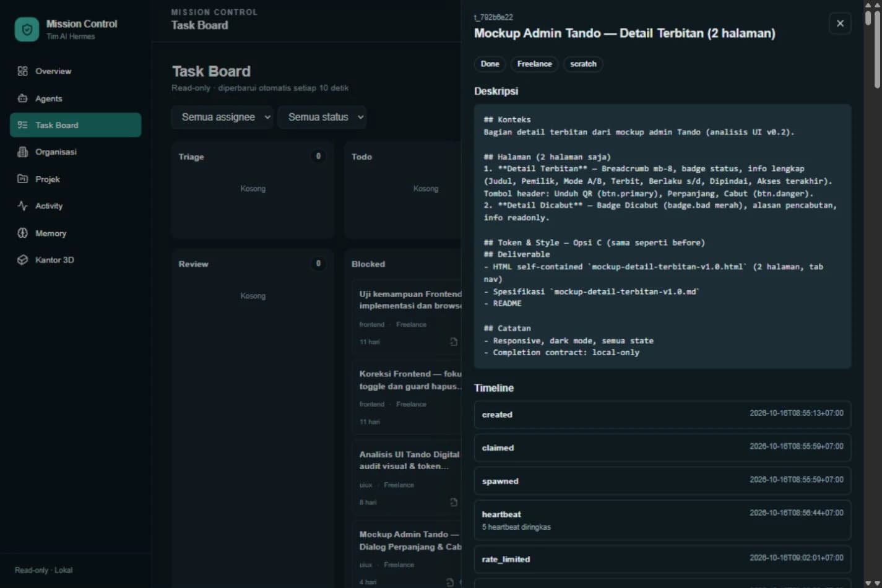Open the Semua status filter dropdown
The image size is (882, 588).
click(322, 117)
